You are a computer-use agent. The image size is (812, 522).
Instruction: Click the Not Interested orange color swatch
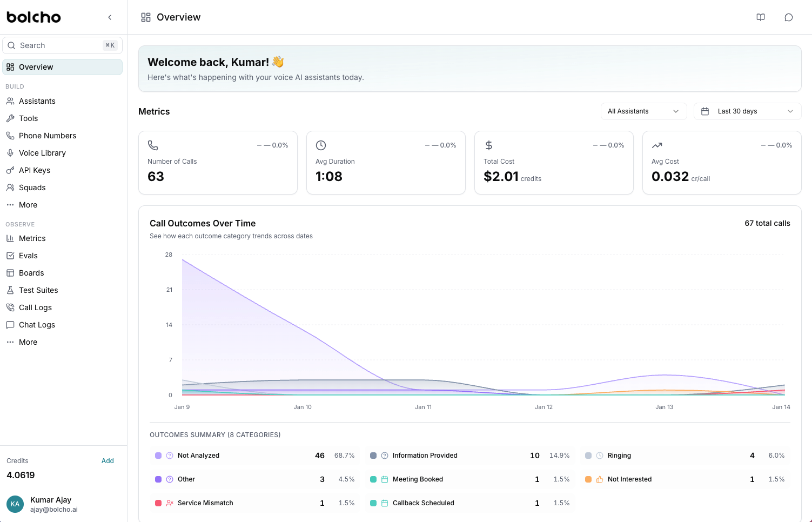pos(588,479)
